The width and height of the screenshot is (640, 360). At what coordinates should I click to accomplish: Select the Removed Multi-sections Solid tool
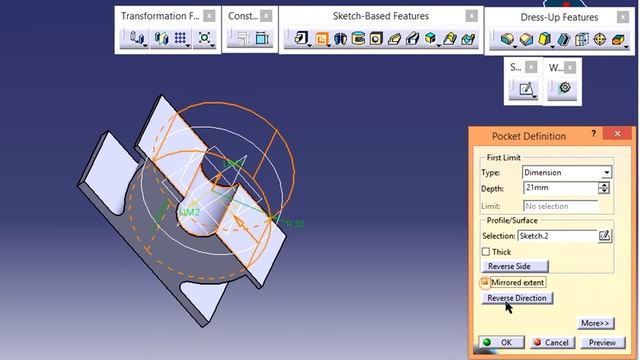[x=468, y=39]
